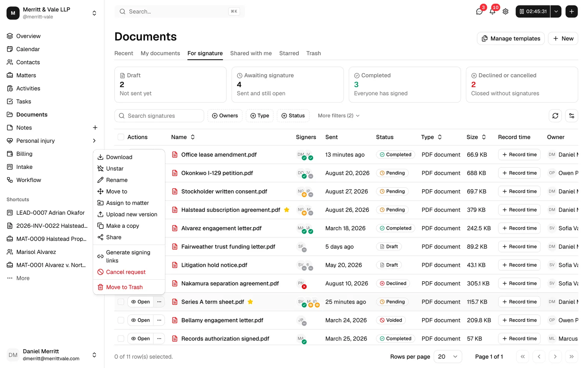Change Rows per page from 20

[448, 357]
